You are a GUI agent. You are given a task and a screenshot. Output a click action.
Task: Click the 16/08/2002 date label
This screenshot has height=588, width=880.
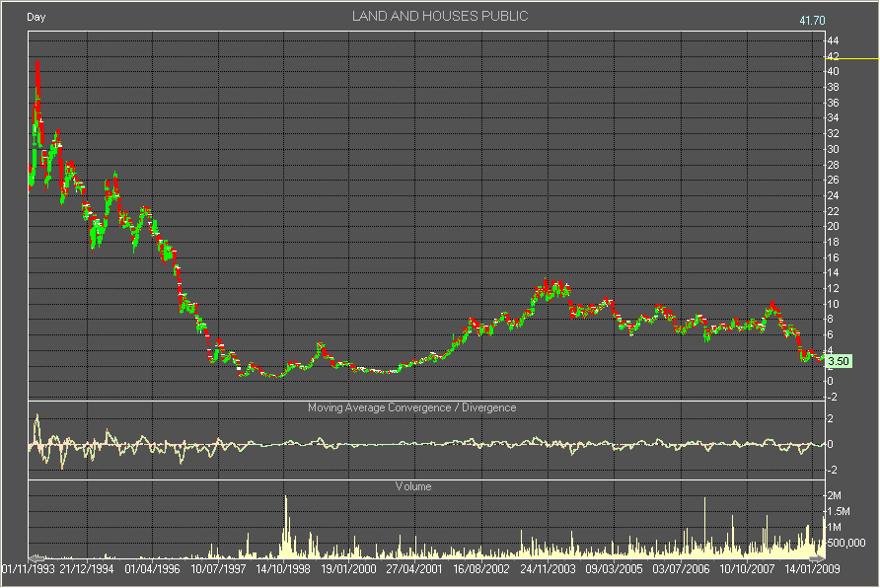click(481, 569)
